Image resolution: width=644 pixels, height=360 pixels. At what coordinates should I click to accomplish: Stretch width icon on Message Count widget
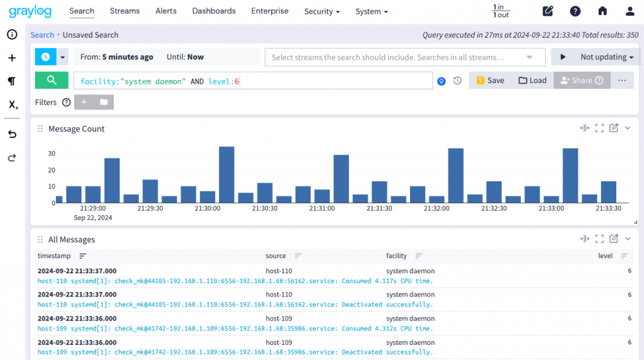[584, 128]
